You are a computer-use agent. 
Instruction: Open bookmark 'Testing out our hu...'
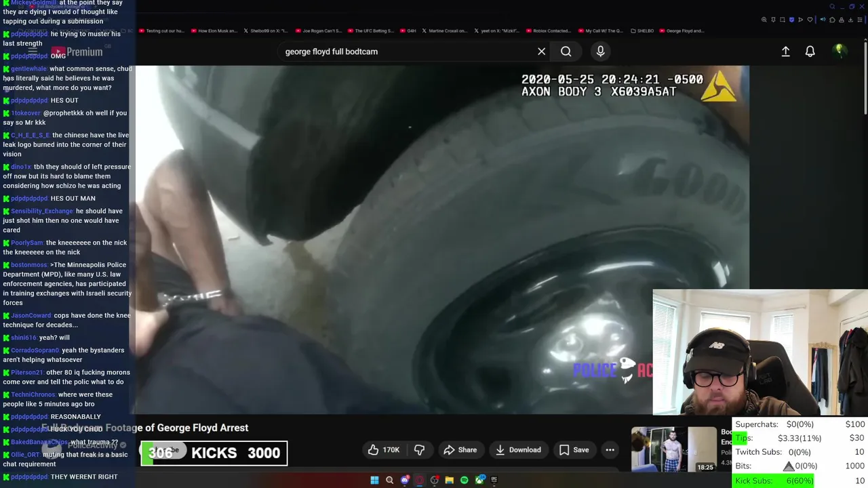[162, 30]
